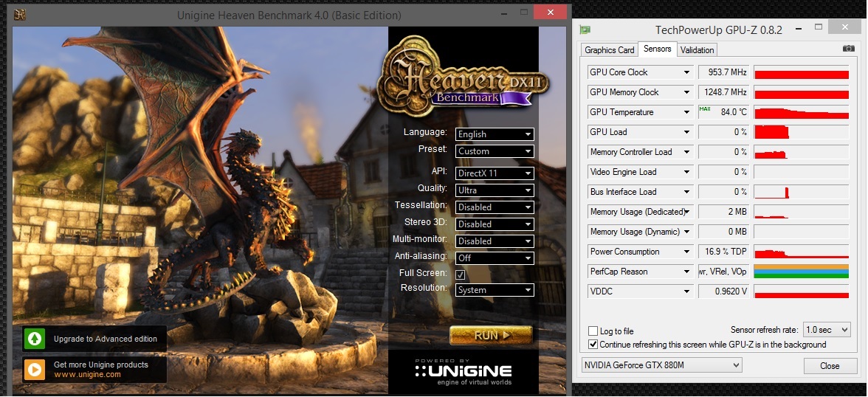Viewport: 868px width, 397px height.
Task: Click the 16.9 % TDP value
Action: tap(723, 252)
